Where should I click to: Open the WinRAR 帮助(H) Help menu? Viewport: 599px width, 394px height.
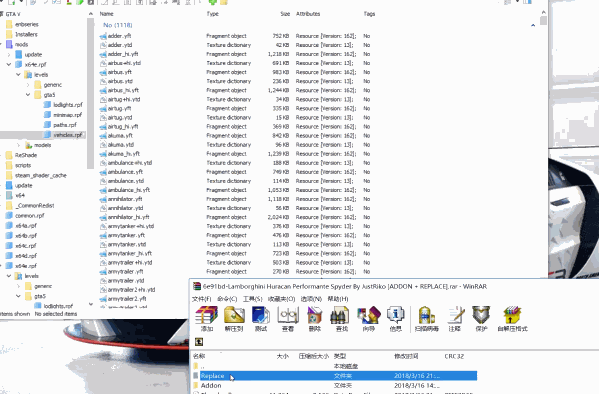coord(338,299)
